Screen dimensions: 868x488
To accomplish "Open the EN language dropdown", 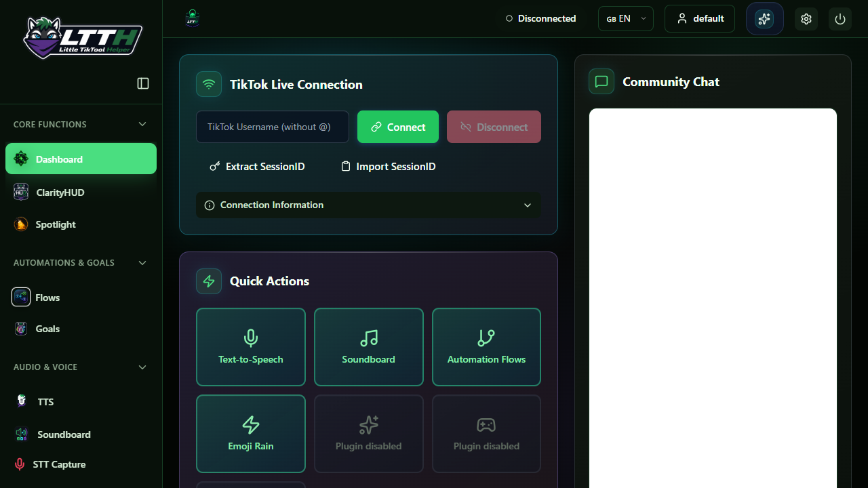I will [626, 19].
